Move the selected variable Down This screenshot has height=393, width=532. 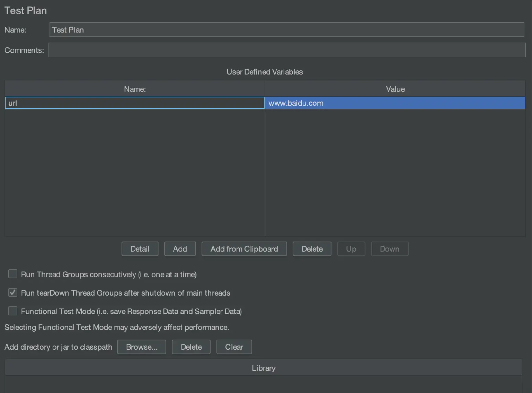pyautogui.click(x=389, y=248)
